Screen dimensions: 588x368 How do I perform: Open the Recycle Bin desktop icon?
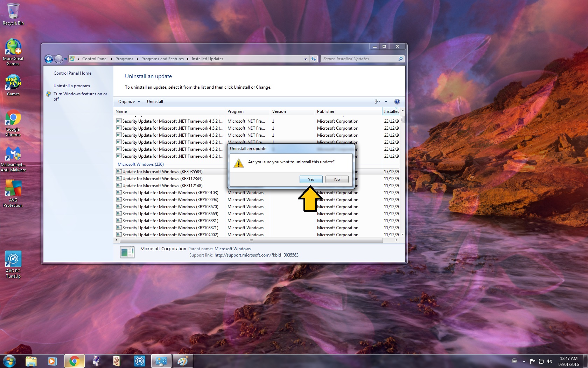point(13,14)
